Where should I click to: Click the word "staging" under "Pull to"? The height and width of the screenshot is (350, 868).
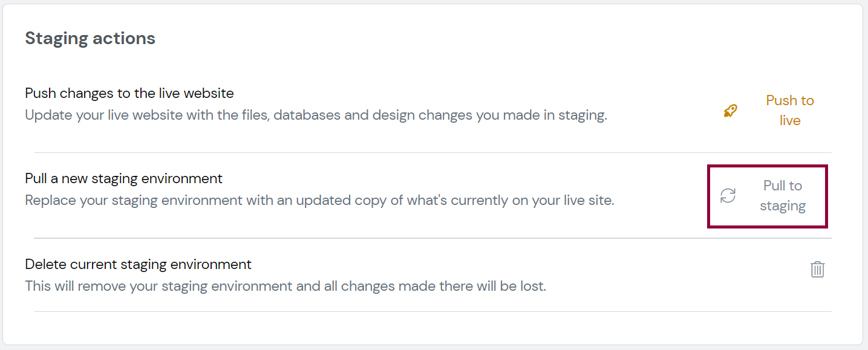tap(783, 206)
